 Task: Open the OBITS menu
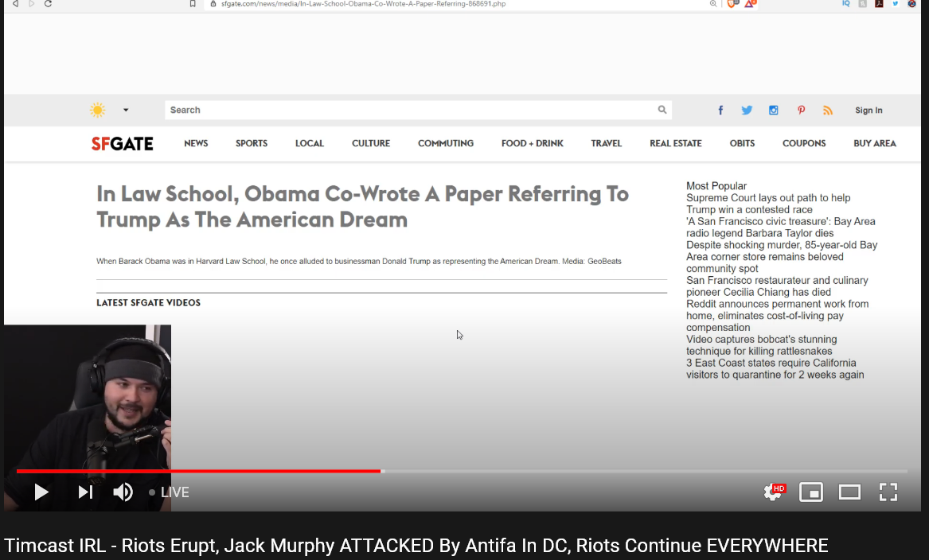click(x=742, y=143)
